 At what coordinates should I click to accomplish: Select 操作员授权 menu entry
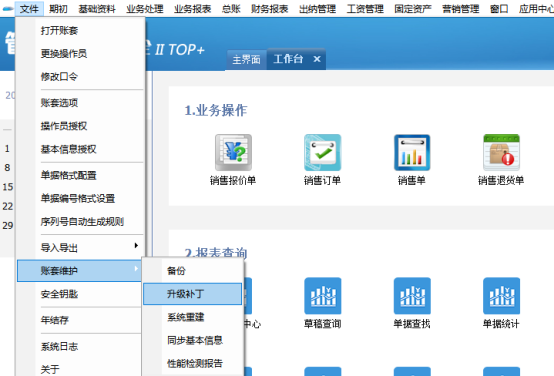pyautogui.click(x=64, y=126)
